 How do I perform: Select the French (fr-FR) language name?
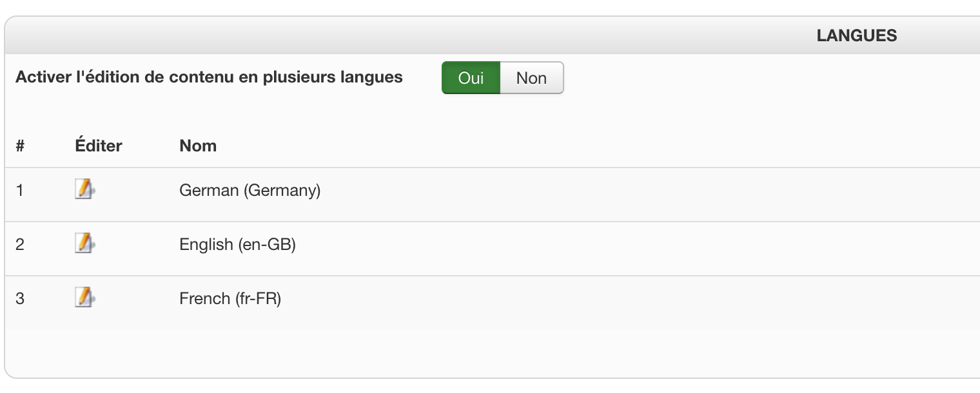(230, 299)
